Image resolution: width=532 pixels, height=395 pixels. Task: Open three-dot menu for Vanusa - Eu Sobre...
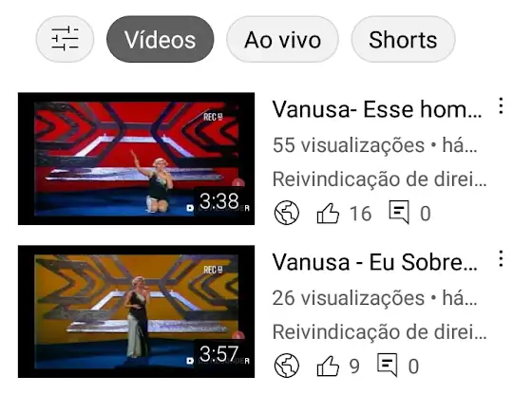click(x=502, y=258)
